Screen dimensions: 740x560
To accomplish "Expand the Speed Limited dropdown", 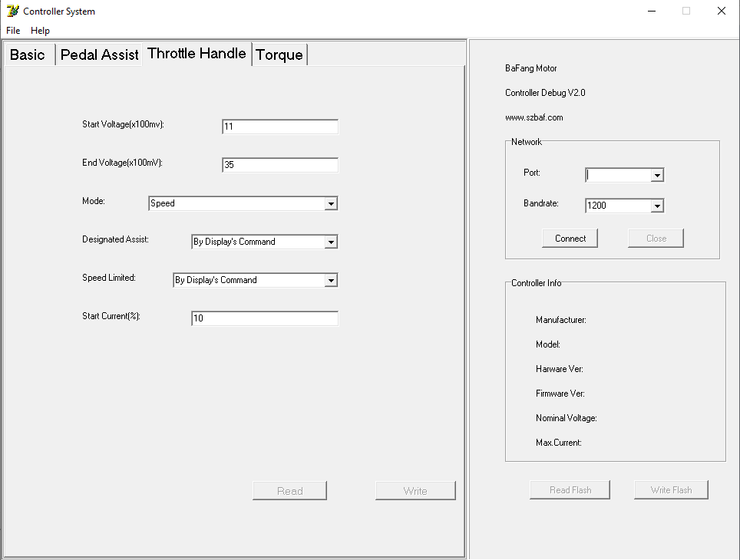I will 330,281.
